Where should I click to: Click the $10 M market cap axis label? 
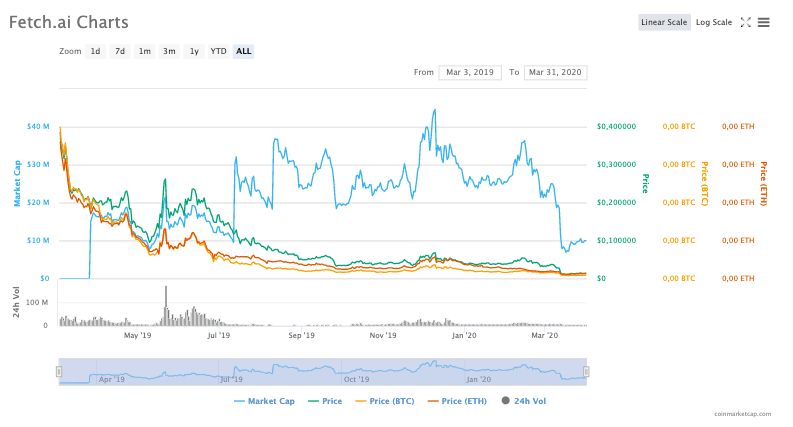click(x=38, y=240)
